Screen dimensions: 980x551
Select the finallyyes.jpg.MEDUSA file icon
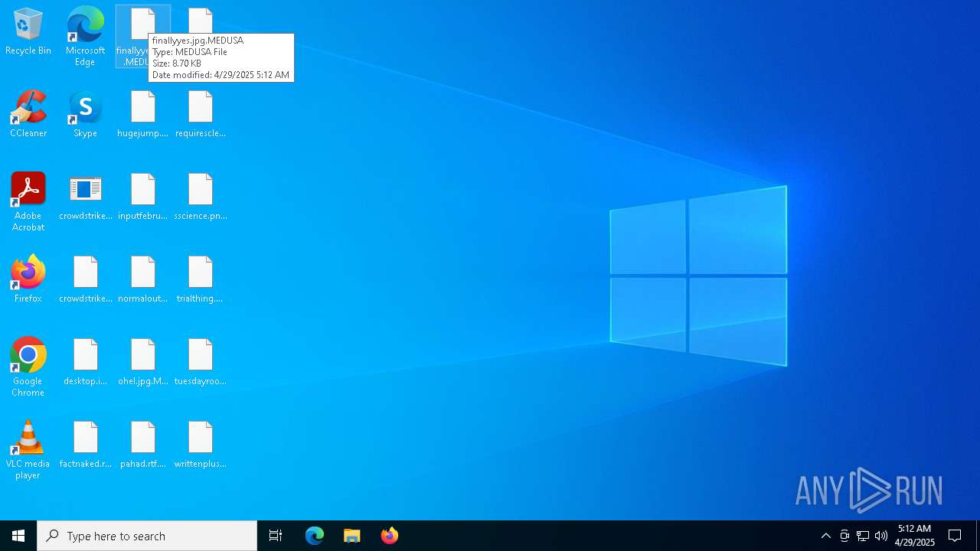[143, 36]
